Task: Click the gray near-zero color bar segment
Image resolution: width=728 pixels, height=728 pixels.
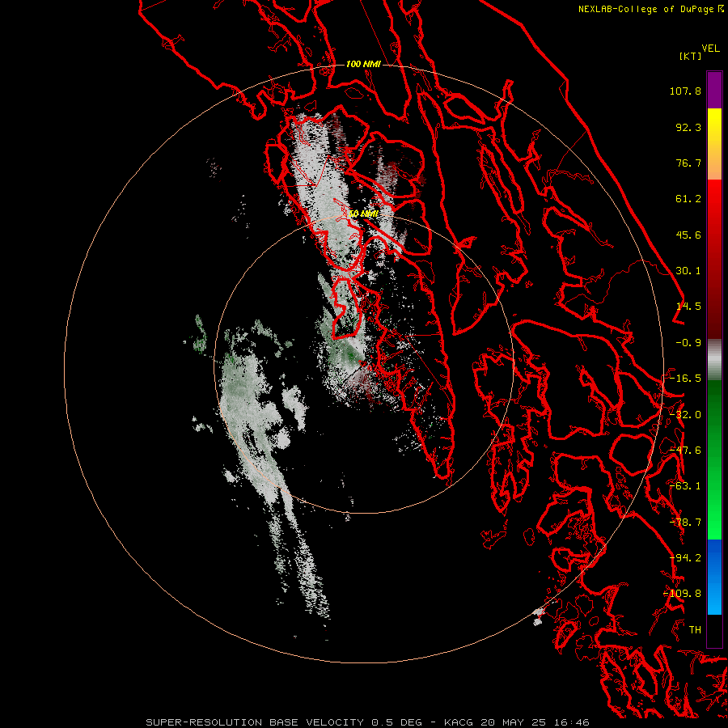Action: pos(714,360)
